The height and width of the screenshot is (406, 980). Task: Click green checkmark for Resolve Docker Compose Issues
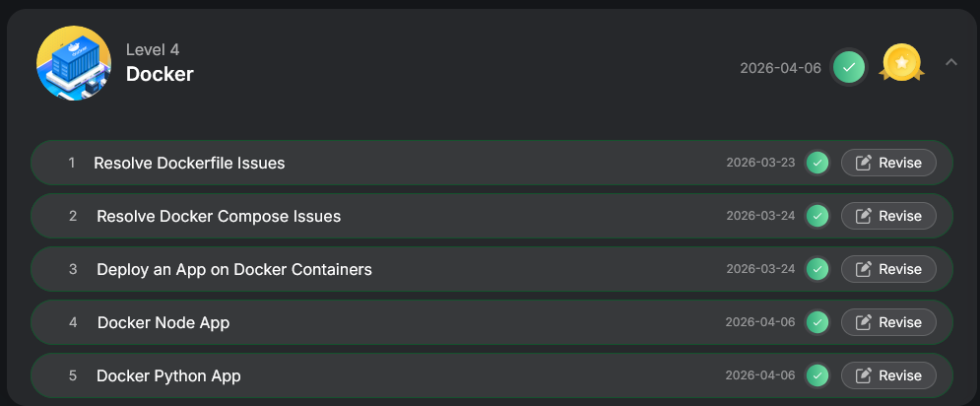(817, 216)
